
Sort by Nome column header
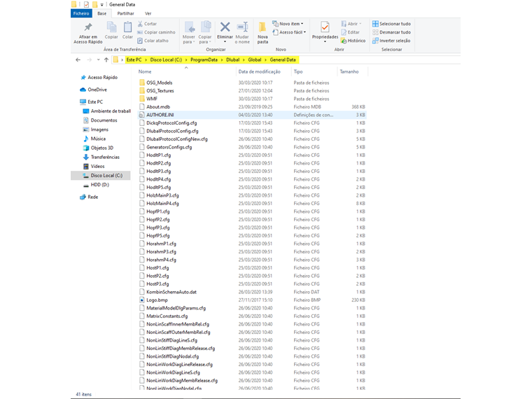pos(145,71)
